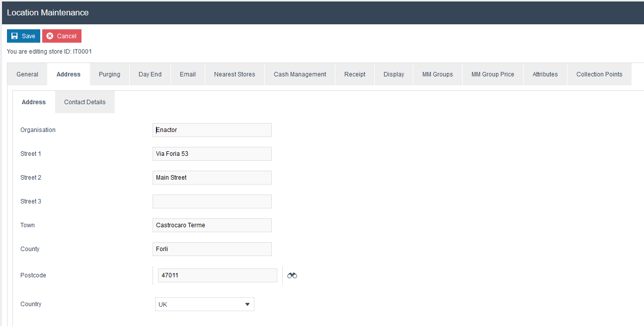Go to the Collection Points tab

(599, 74)
